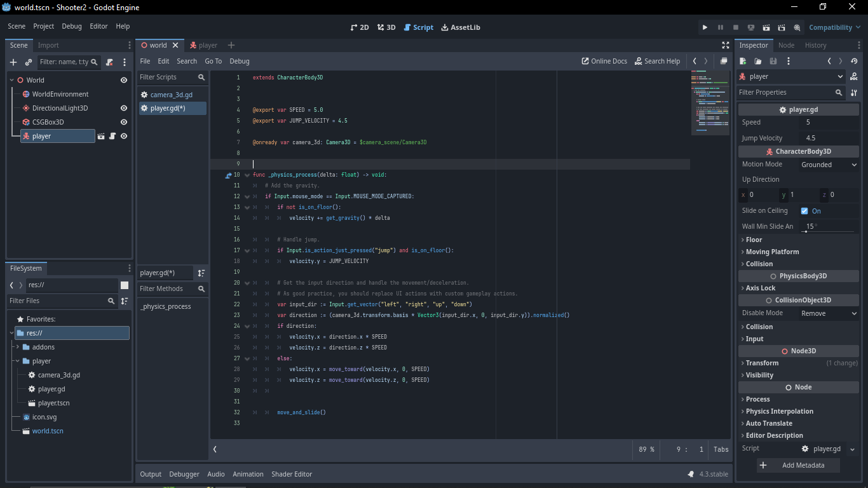
Task: Make script editor floating window icon
Action: [x=723, y=61]
